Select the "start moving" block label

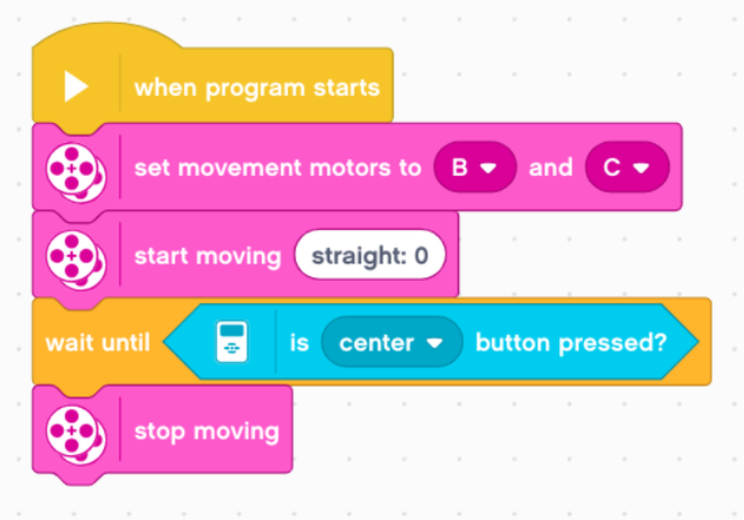(x=207, y=256)
